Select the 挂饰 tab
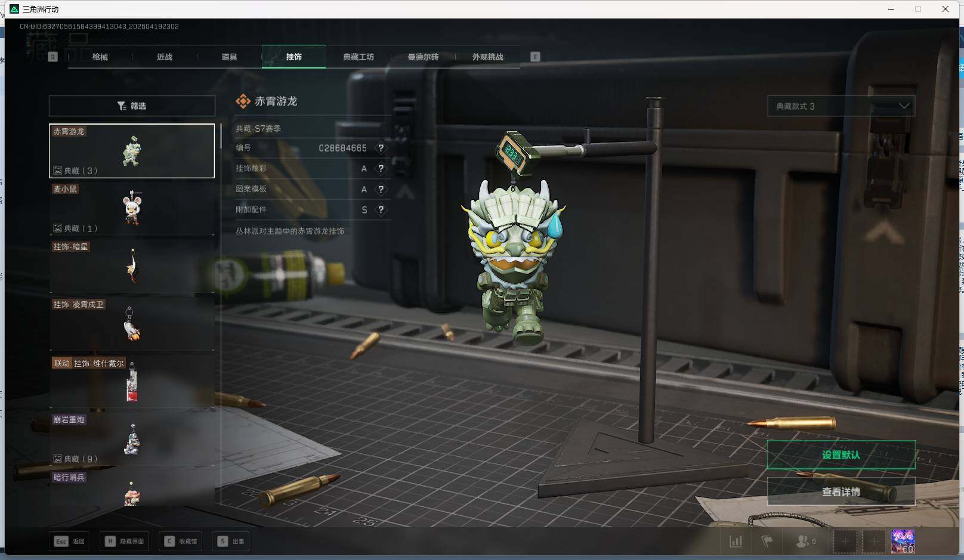This screenshot has width=964, height=560. (294, 57)
